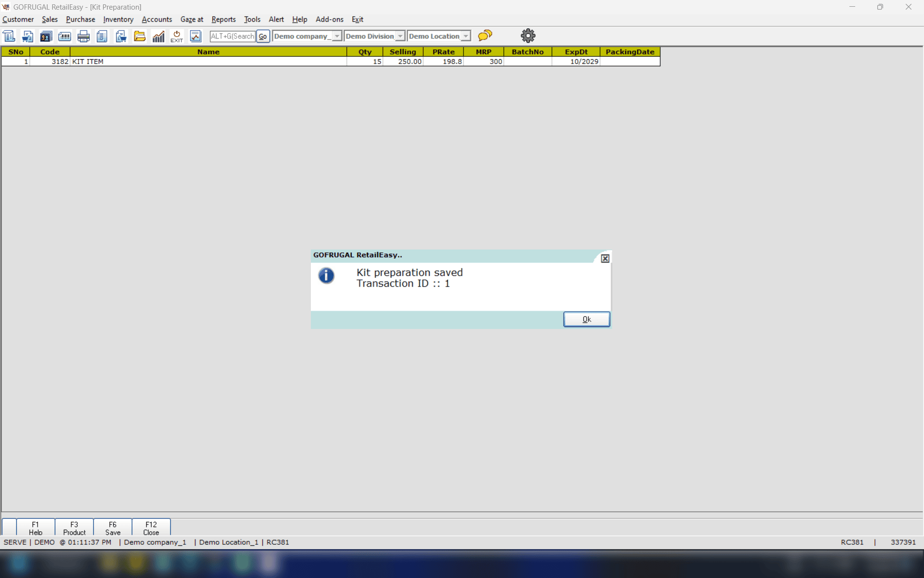The width and height of the screenshot is (924, 578).
Task: Open the Inventory menu
Action: click(x=118, y=19)
